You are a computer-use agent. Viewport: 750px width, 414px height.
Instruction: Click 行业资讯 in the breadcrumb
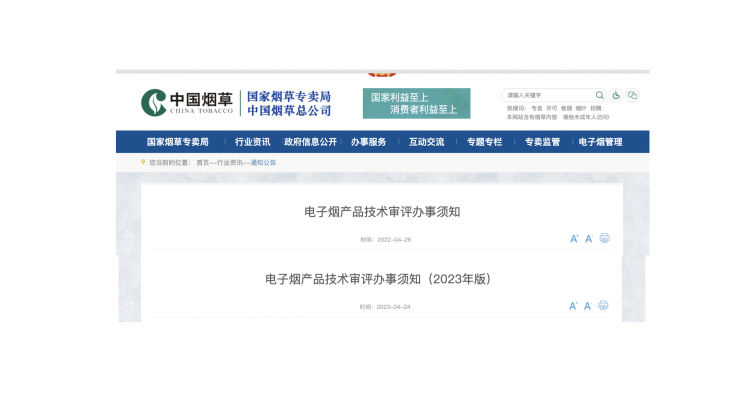point(230,163)
